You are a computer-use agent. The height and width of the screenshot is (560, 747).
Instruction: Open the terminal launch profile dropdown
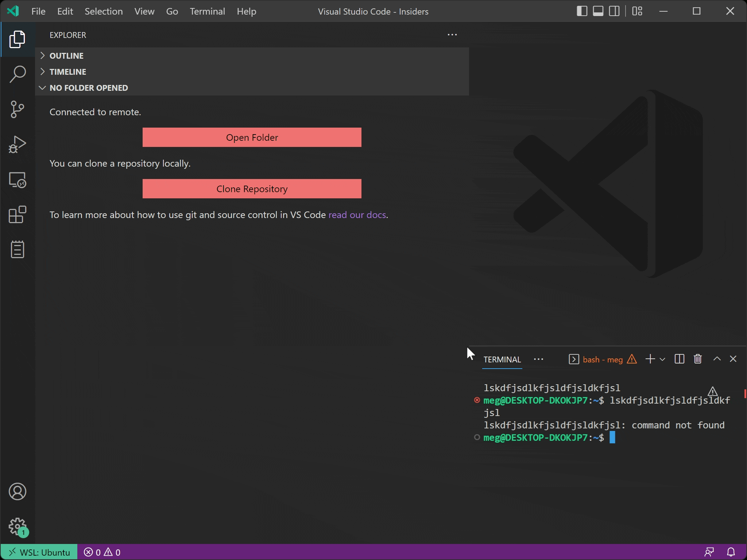(663, 359)
